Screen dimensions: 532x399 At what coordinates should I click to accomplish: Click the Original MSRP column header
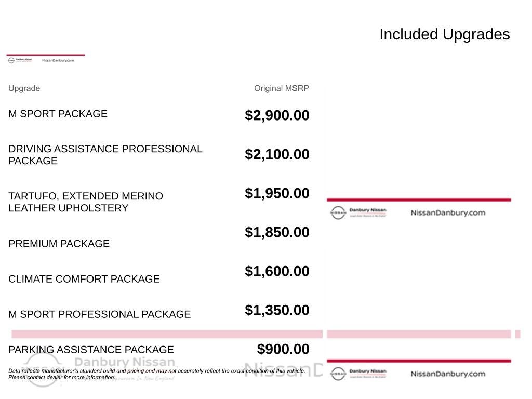pos(281,88)
